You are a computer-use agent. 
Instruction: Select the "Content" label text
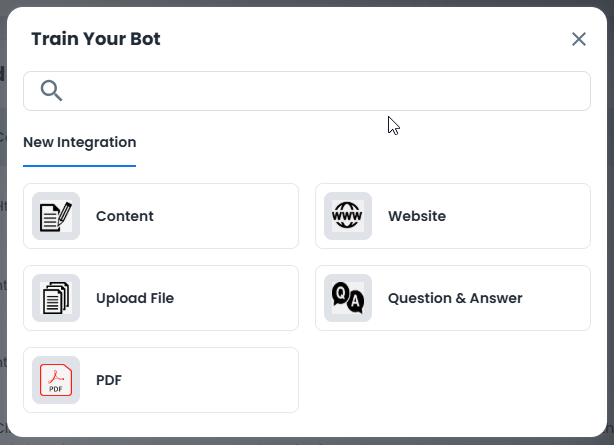[125, 216]
